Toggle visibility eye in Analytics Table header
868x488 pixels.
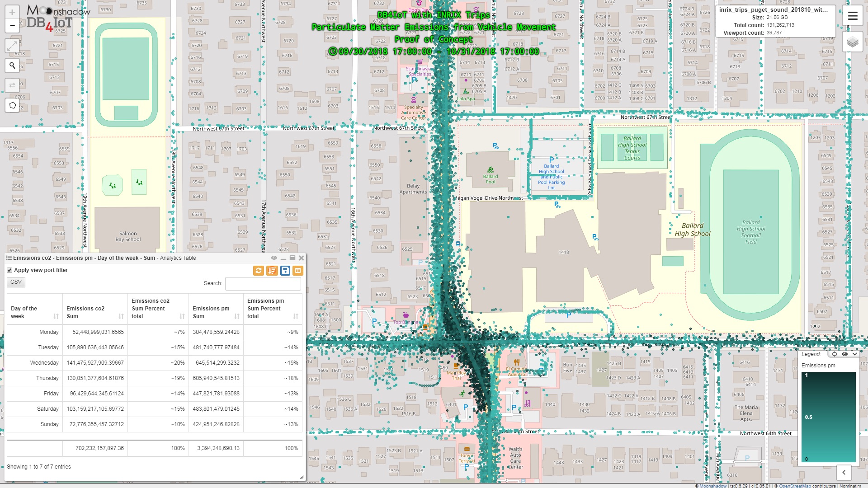274,258
